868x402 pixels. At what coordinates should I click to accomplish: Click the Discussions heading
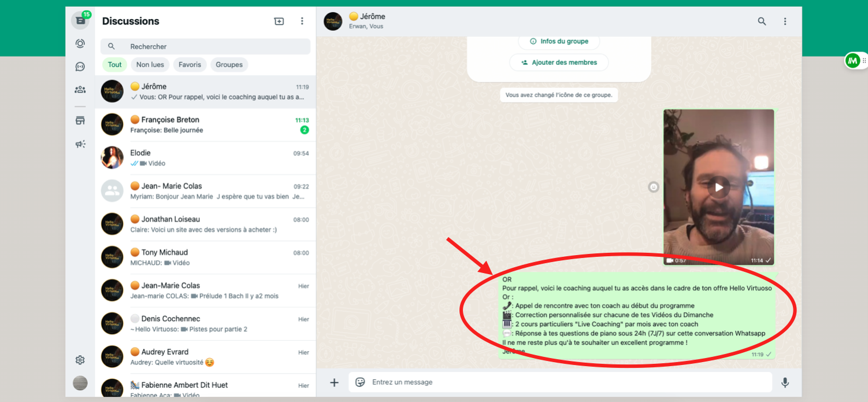point(131,21)
